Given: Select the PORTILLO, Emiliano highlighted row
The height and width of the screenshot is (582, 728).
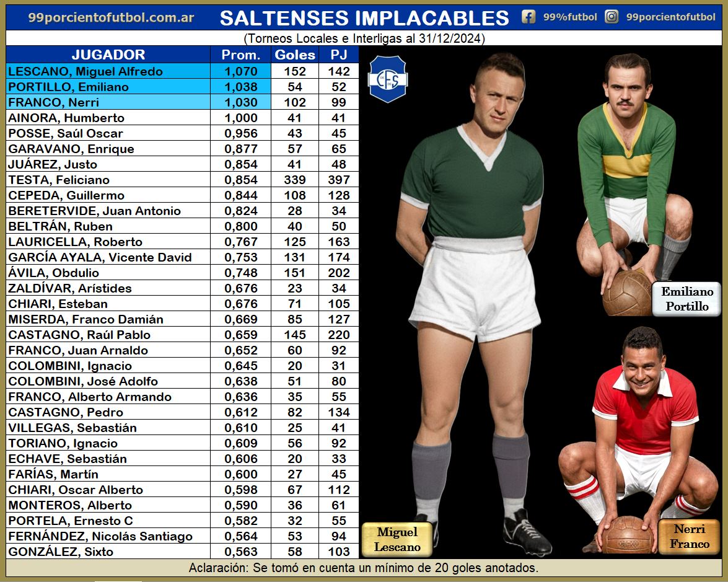Looking at the screenshot, I should pos(182,87).
